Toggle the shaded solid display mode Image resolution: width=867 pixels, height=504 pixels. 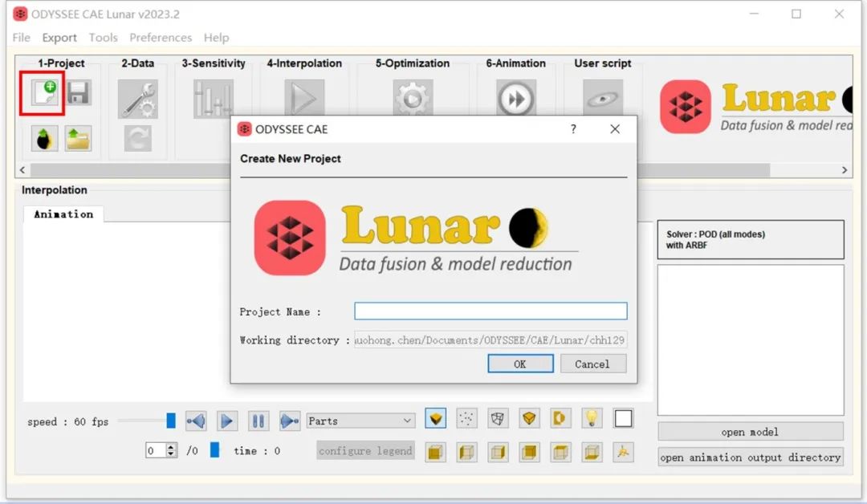435,418
